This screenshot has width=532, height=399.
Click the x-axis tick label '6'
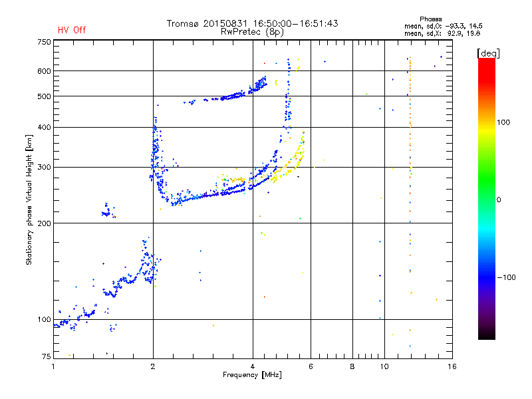click(311, 366)
